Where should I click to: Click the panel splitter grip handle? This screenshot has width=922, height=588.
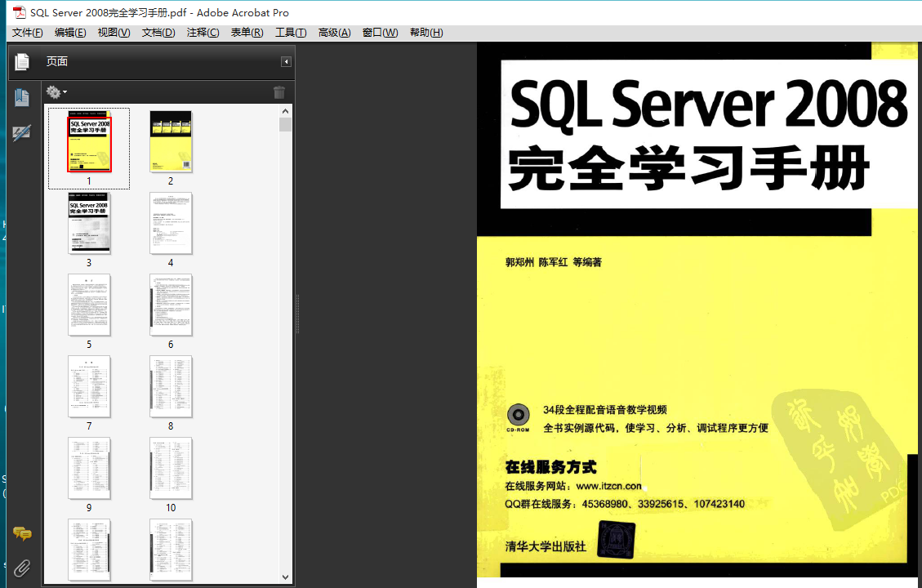(x=297, y=314)
